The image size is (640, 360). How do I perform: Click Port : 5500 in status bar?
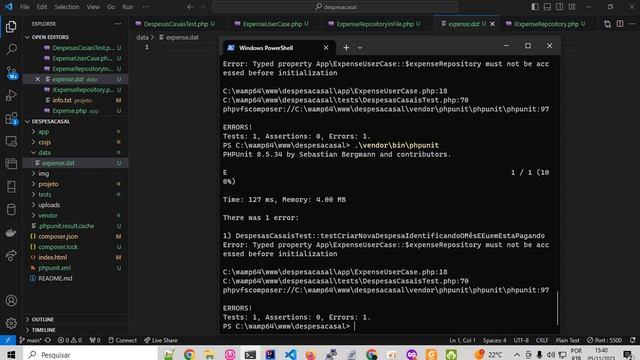604,340
